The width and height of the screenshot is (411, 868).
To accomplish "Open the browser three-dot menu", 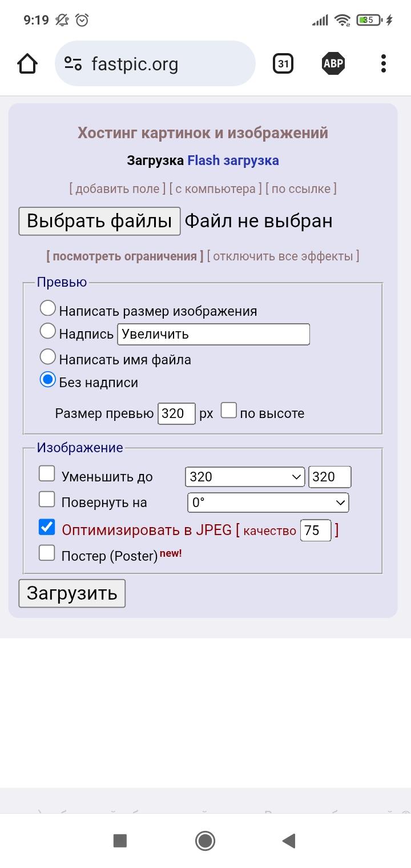I will [383, 64].
